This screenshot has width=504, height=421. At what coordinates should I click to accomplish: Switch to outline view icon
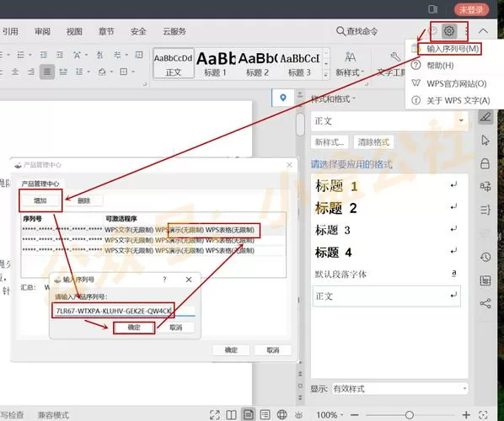click(x=265, y=414)
